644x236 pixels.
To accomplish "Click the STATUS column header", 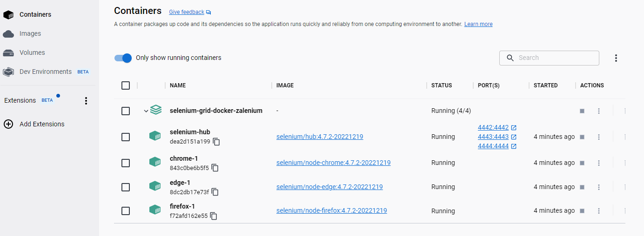I will click(442, 85).
